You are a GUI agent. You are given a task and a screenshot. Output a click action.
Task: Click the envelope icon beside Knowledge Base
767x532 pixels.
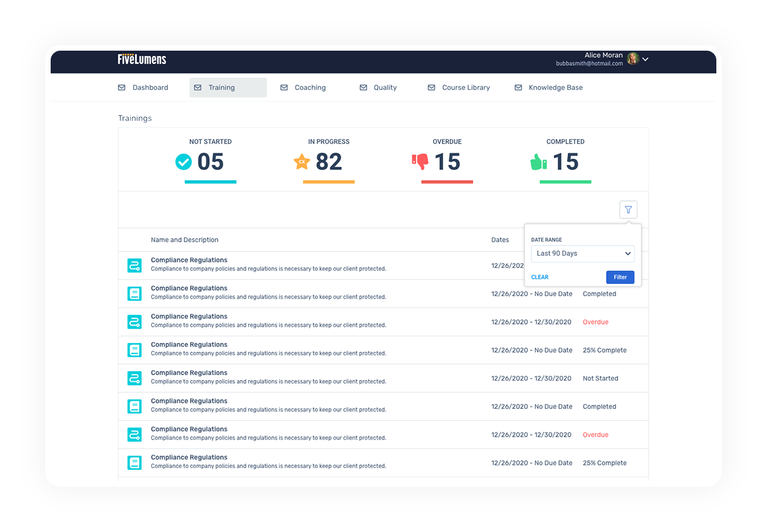pos(518,87)
